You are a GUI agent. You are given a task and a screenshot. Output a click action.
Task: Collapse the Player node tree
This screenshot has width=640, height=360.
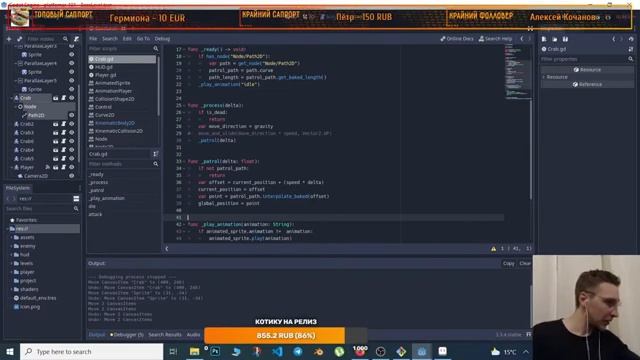coord(11,167)
